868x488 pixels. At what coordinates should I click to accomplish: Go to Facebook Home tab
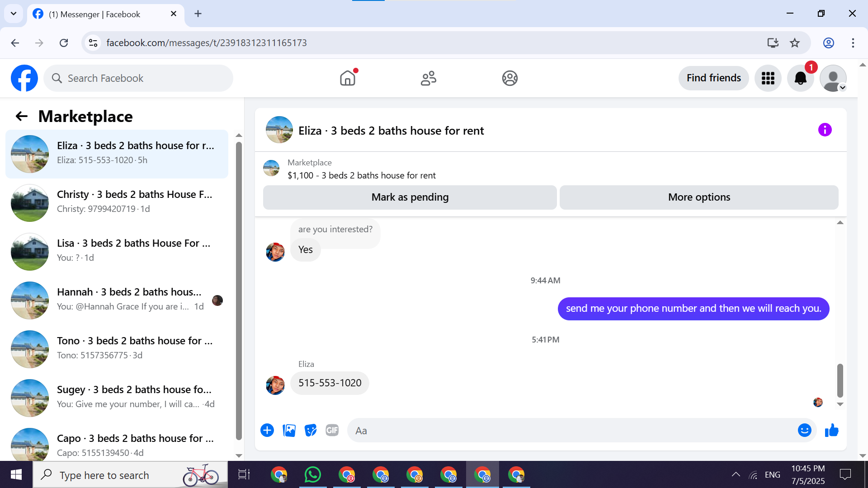pos(347,78)
